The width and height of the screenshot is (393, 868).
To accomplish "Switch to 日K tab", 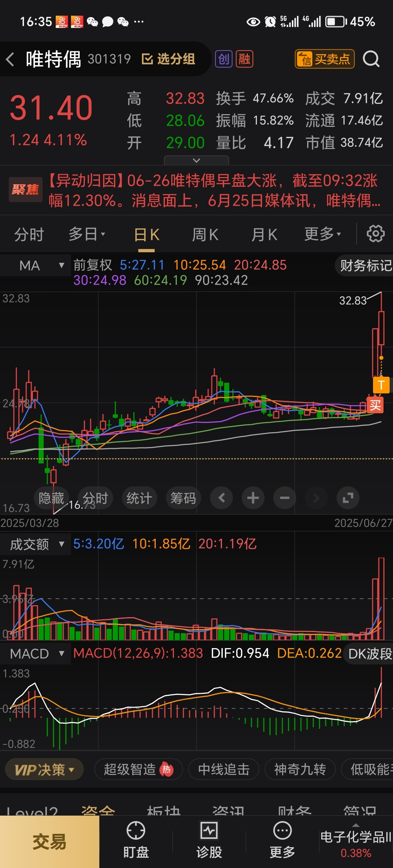I will click(147, 234).
